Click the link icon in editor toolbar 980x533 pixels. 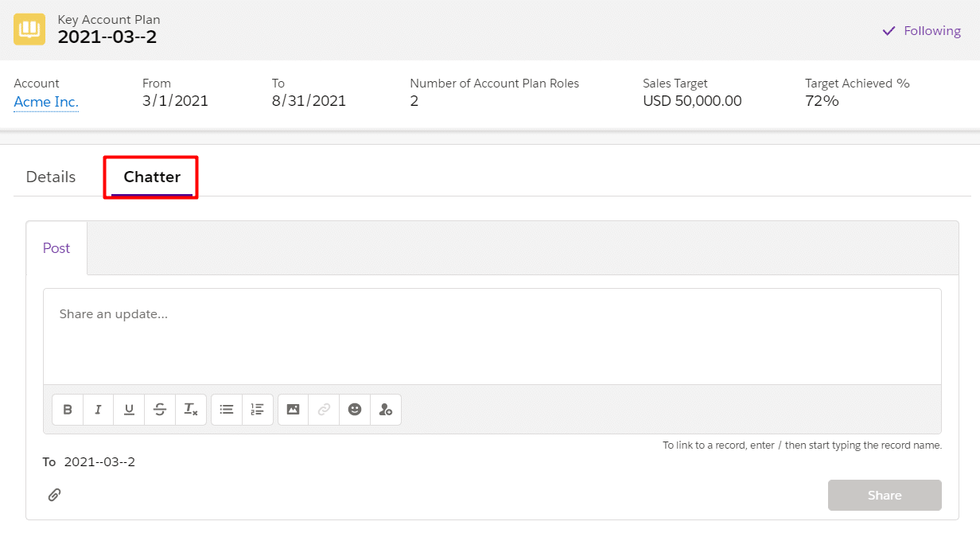pos(324,410)
